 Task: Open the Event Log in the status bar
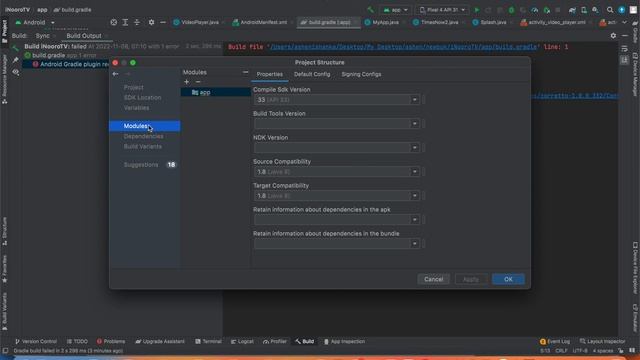pyautogui.click(x=555, y=342)
